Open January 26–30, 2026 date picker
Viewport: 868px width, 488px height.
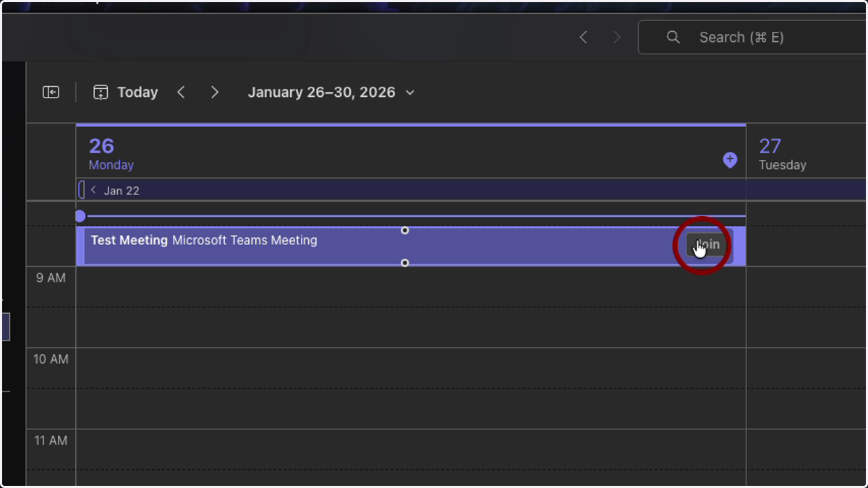click(x=331, y=93)
